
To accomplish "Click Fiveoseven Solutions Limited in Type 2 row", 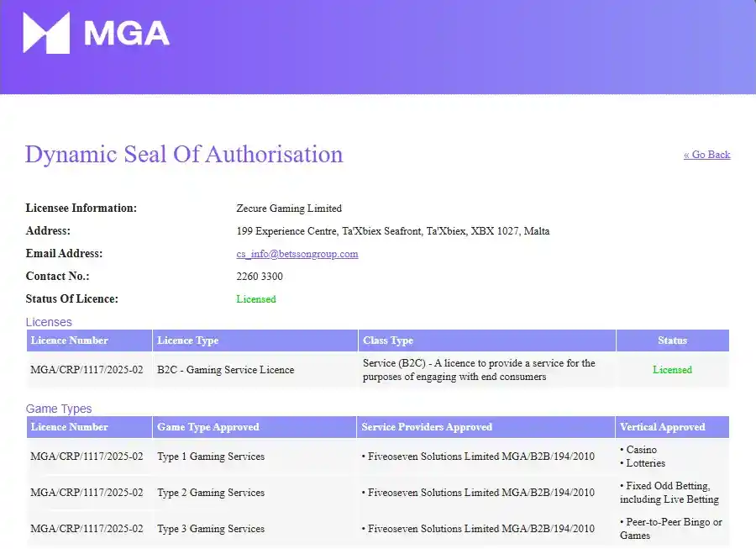I will 478,493.
